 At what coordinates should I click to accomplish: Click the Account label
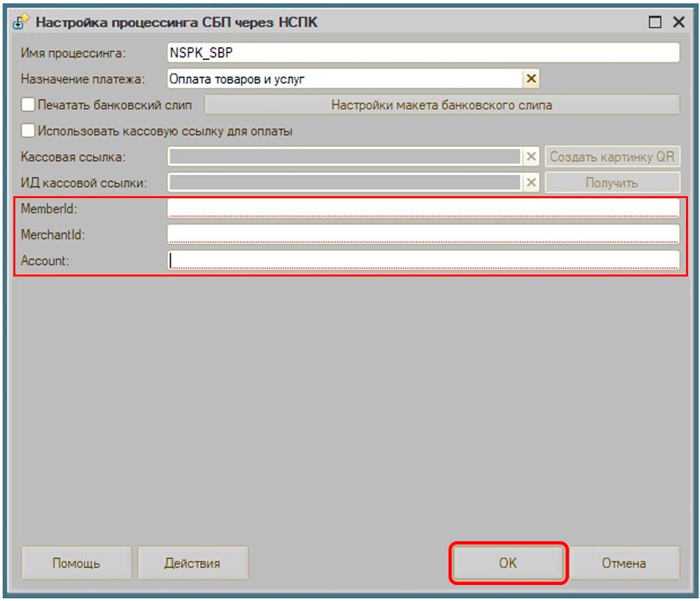45,260
